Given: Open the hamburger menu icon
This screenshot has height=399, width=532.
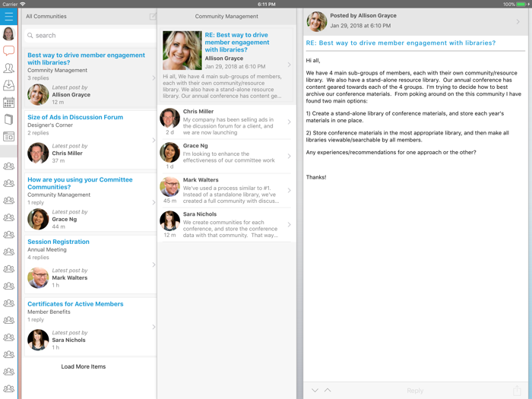Looking at the screenshot, I should pyautogui.click(x=8, y=16).
